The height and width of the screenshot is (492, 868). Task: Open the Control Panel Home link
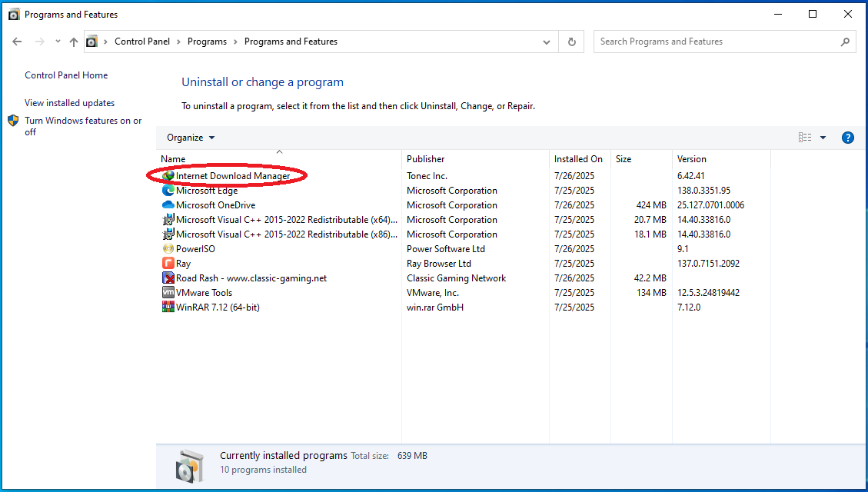[x=66, y=75]
